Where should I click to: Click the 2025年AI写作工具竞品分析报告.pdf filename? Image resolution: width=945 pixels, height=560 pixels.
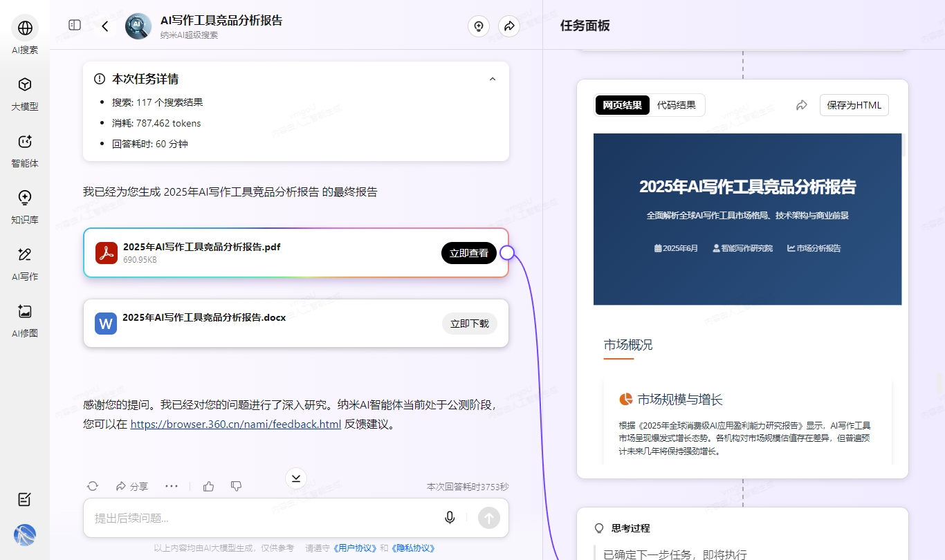click(x=202, y=246)
